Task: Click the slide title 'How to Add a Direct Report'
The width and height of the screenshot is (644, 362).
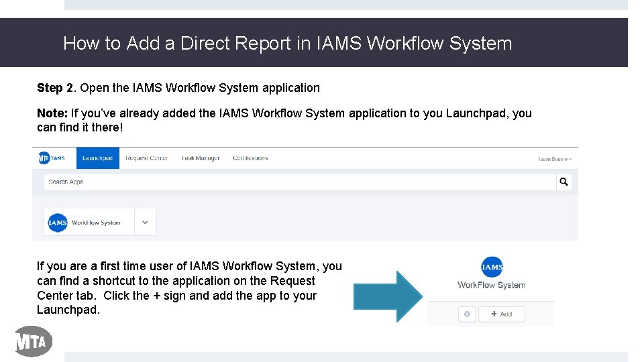Action: click(288, 43)
